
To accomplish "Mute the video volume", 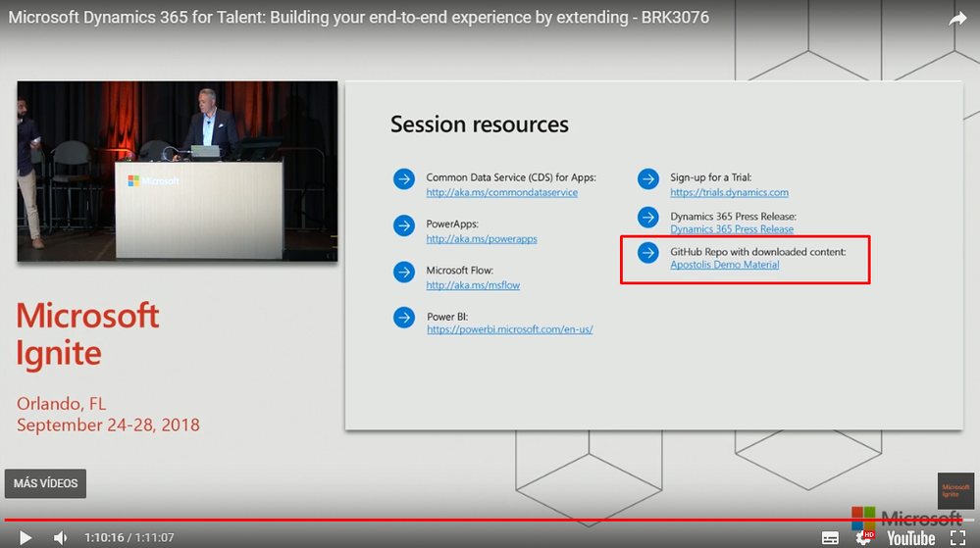I will (60, 537).
